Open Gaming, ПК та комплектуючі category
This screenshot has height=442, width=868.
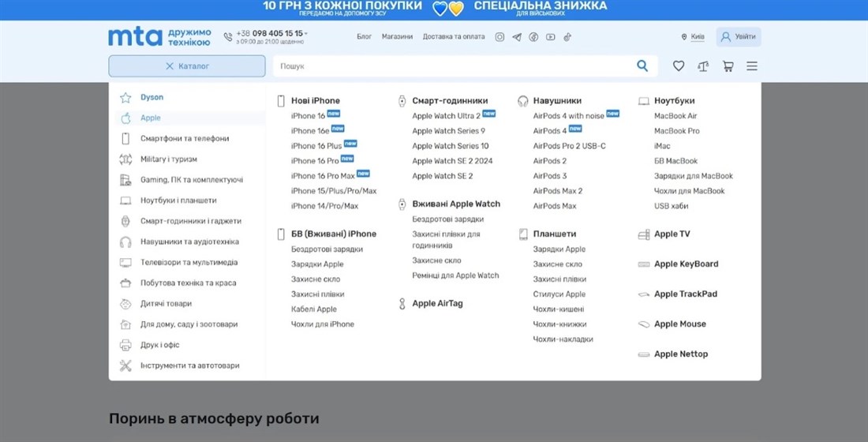191,180
